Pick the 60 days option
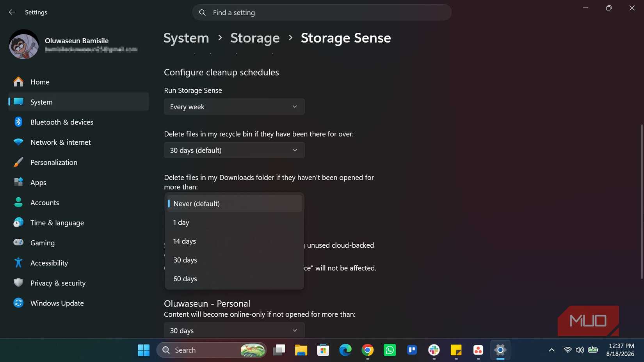The height and width of the screenshot is (362, 644). [x=234, y=279]
